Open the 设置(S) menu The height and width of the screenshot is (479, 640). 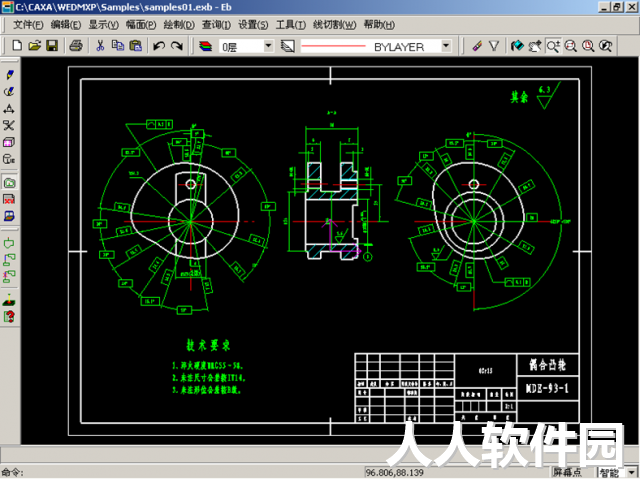[253, 25]
